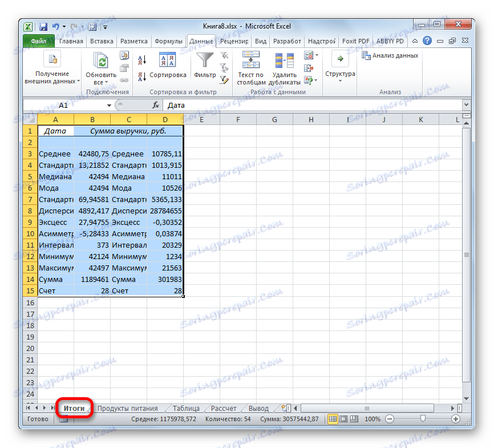The height and width of the screenshot is (448, 494).
Task: Open the Файл tab
Action: (38, 41)
